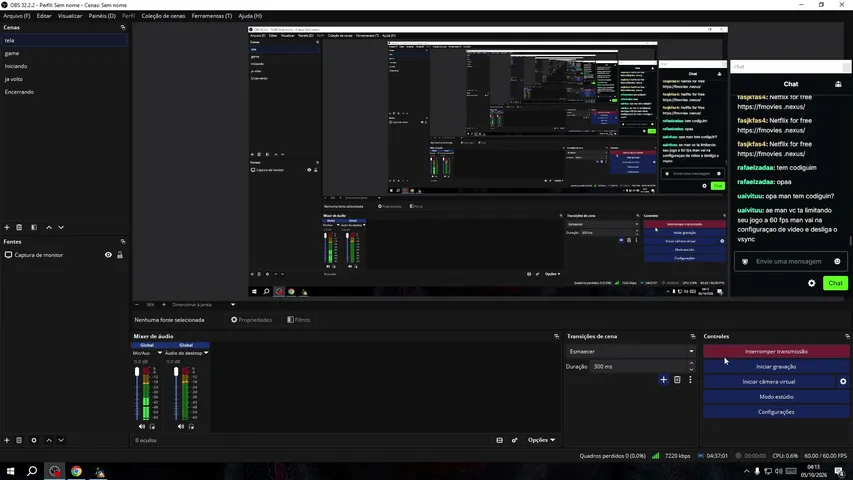Click Interromper transmissão button
This screenshot has height=480, width=853.
point(776,352)
